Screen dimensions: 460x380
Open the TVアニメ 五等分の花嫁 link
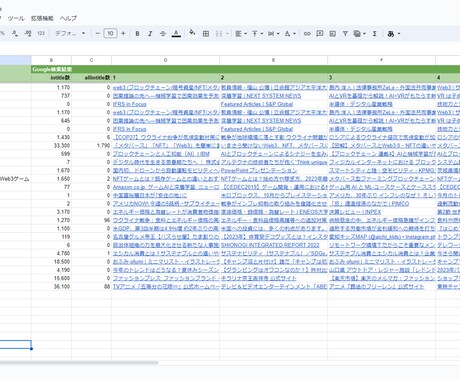coord(166,287)
